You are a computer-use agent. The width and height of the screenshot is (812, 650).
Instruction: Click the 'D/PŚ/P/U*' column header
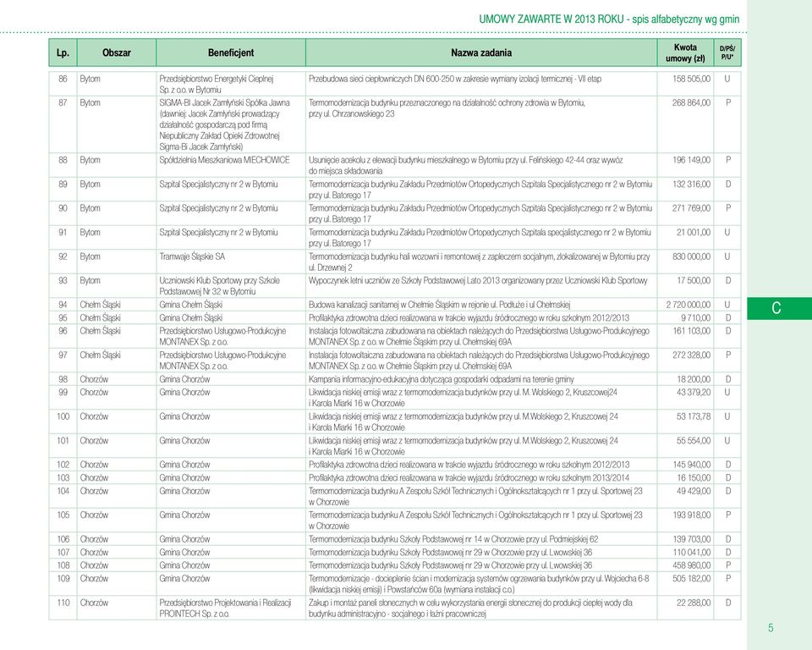(x=727, y=52)
